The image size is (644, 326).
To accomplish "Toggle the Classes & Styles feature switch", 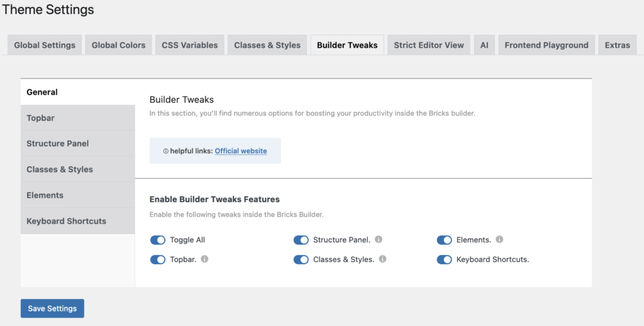I will tap(301, 260).
